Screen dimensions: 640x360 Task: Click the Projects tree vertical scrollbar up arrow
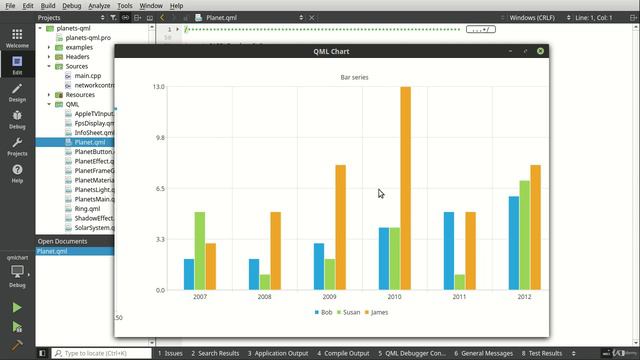click(x=152, y=27)
